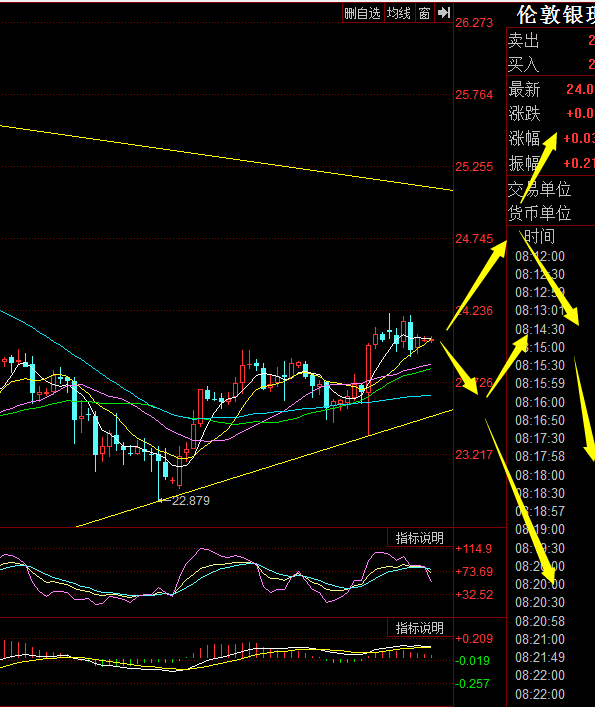Open 指标说明 for the MACD indicator panel
This screenshot has height=707, width=595.
(x=420, y=628)
